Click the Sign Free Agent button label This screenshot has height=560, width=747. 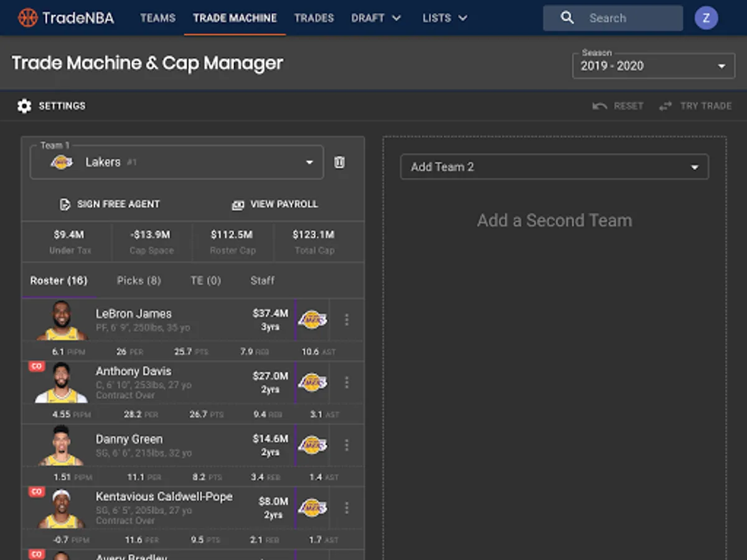point(119,204)
